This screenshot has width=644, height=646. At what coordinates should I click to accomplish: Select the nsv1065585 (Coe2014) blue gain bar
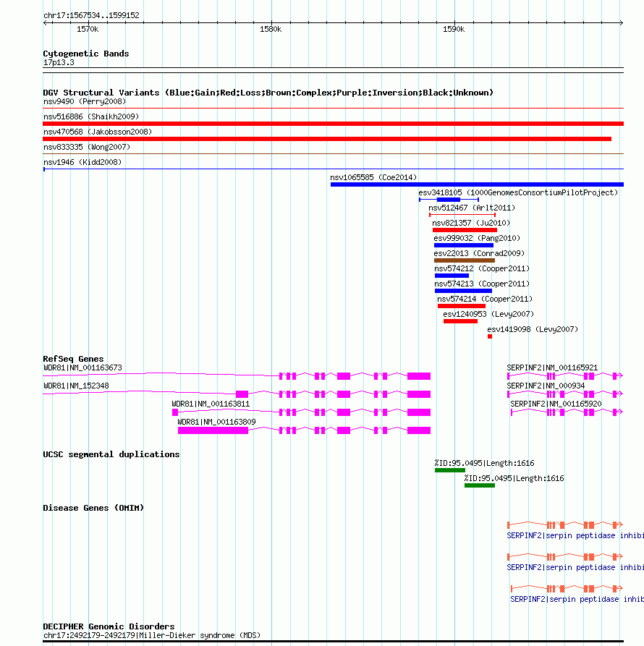click(477, 184)
